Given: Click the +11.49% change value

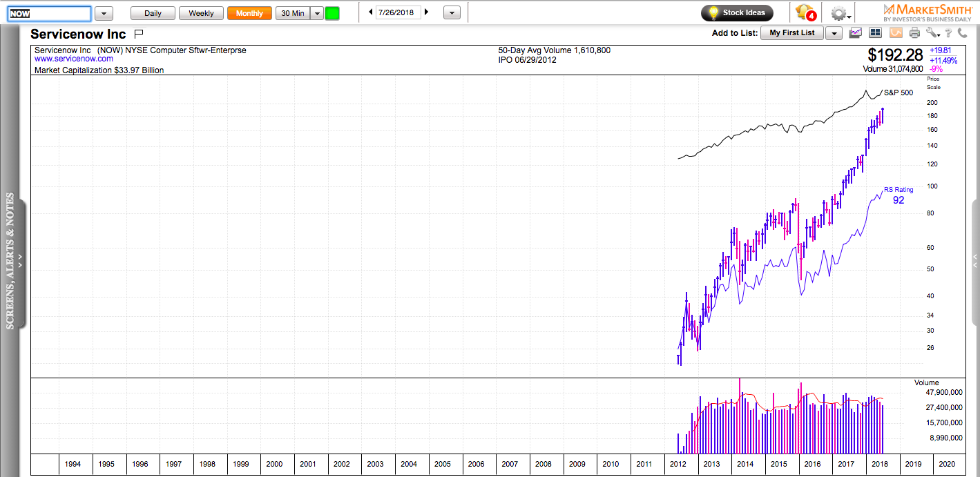Looking at the screenshot, I should 943,60.
